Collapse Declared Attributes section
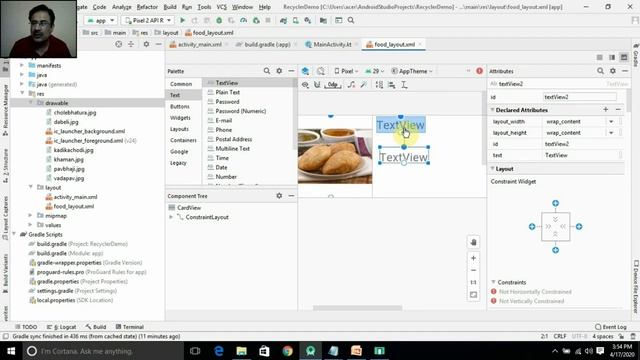The height and width of the screenshot is (360, 640). click(x=493, y=110)
